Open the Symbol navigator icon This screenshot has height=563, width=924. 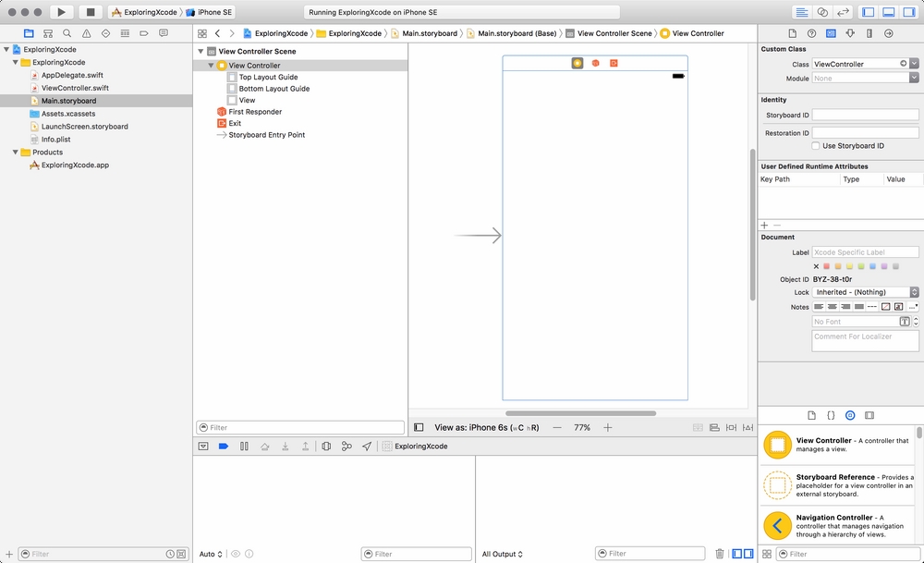coord(48,33)
